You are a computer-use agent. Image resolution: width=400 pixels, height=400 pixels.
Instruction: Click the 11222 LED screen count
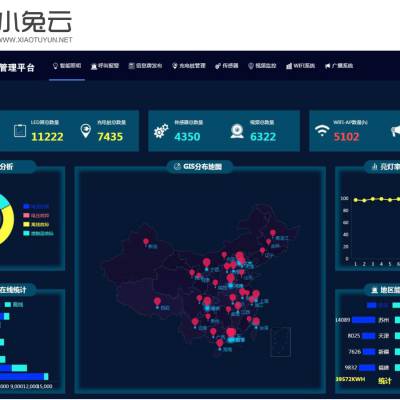click(47, 137)
